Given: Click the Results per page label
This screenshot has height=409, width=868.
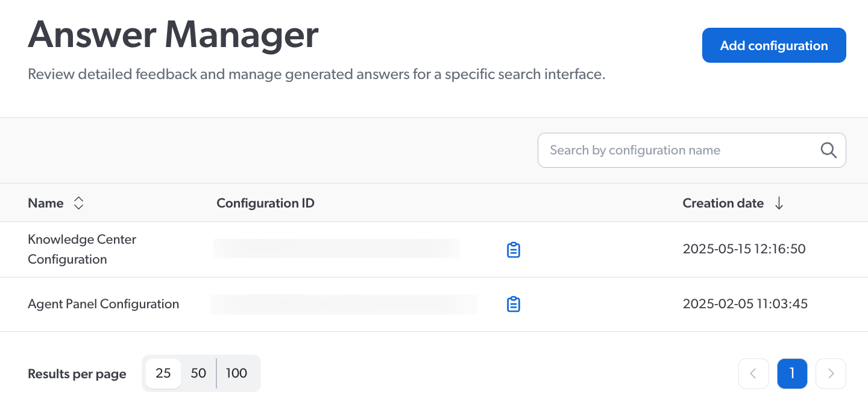Looking at the screenshot, I should coord(77,374).
